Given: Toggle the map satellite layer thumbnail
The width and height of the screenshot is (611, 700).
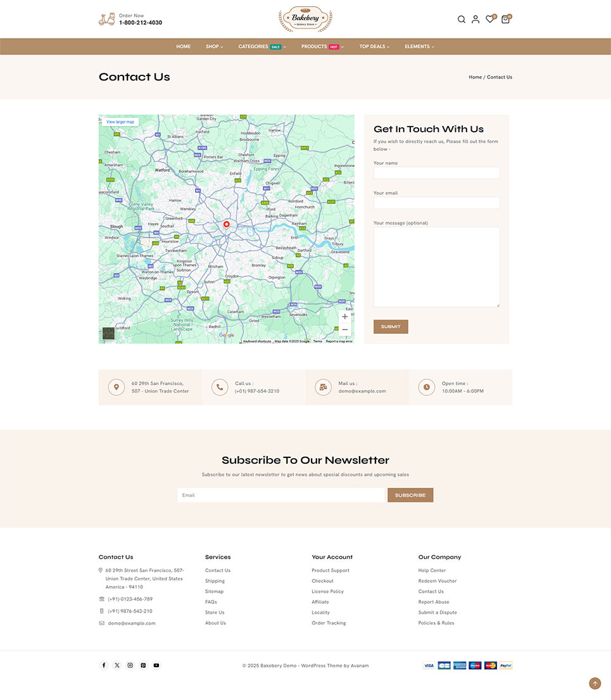Looking at the screenshot, I should (x=109, y=333).
